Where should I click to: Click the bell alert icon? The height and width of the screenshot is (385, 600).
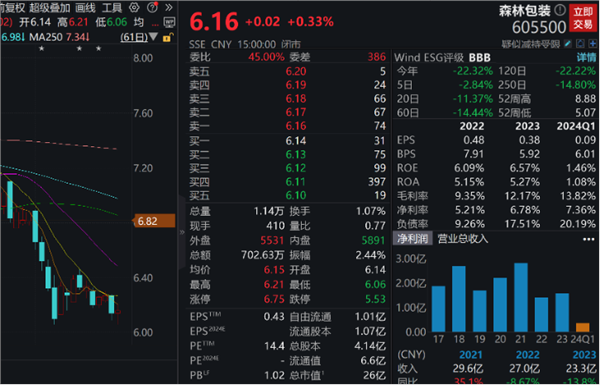[x=580, y=44]
